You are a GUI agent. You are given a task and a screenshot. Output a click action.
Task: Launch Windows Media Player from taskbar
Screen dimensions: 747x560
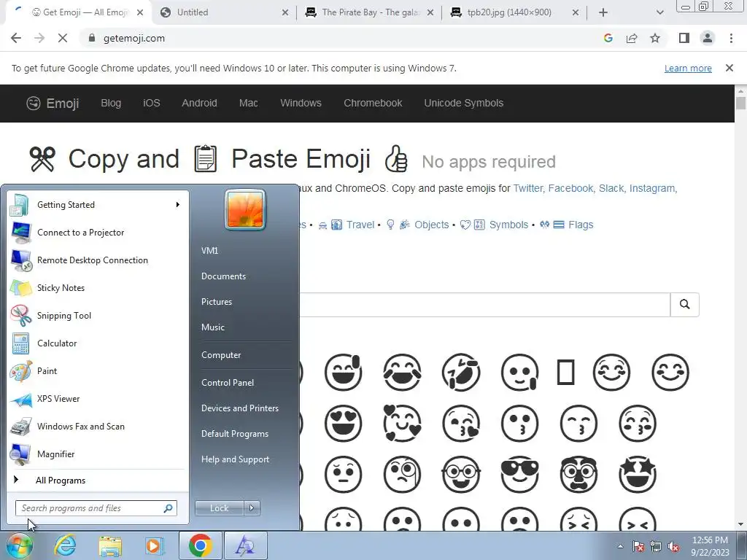(x=153, y=545)
